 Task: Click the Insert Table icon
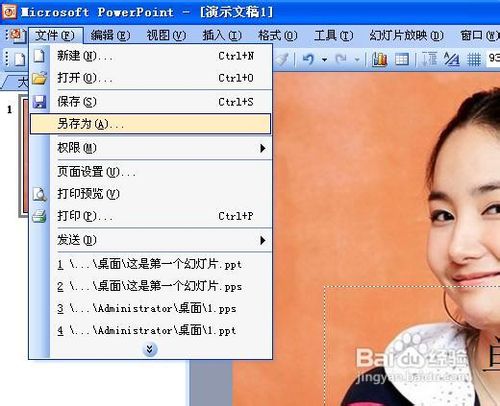point(402,60)
